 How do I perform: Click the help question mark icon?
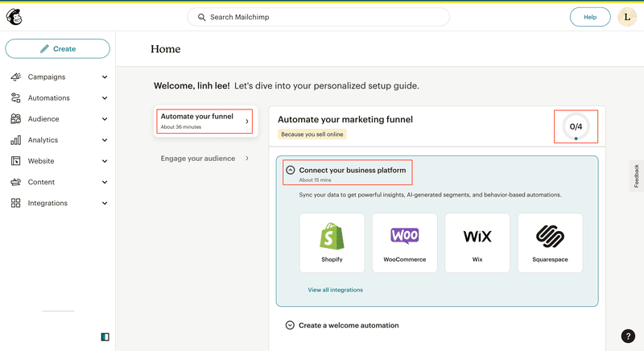click(x=628, y=337)
